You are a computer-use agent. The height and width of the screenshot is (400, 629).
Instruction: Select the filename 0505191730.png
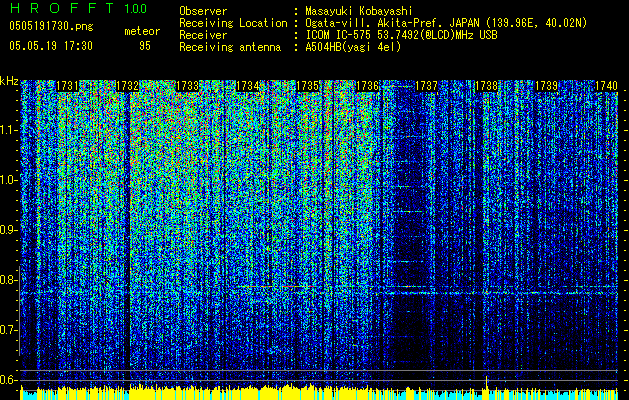point(51,26)
